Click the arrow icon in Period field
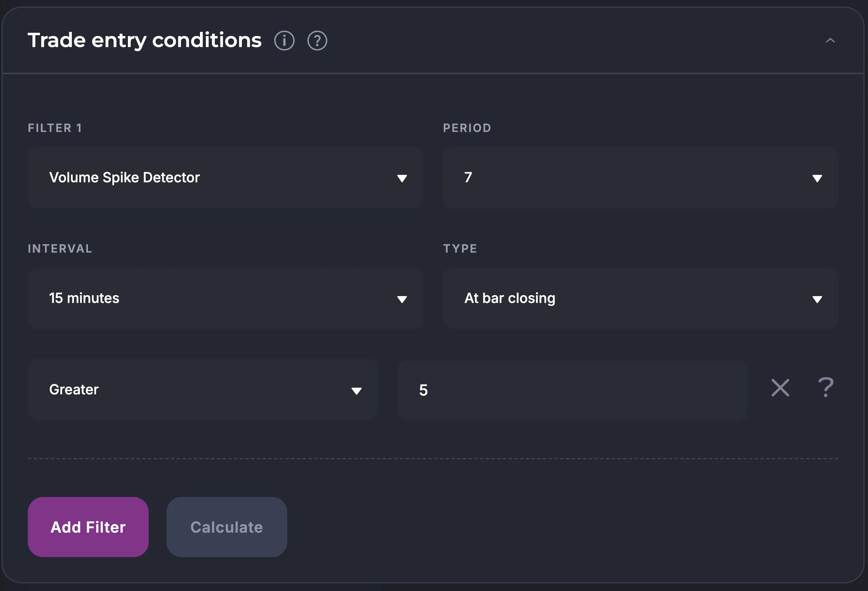868x591 pixels. (x=817, y=178)
